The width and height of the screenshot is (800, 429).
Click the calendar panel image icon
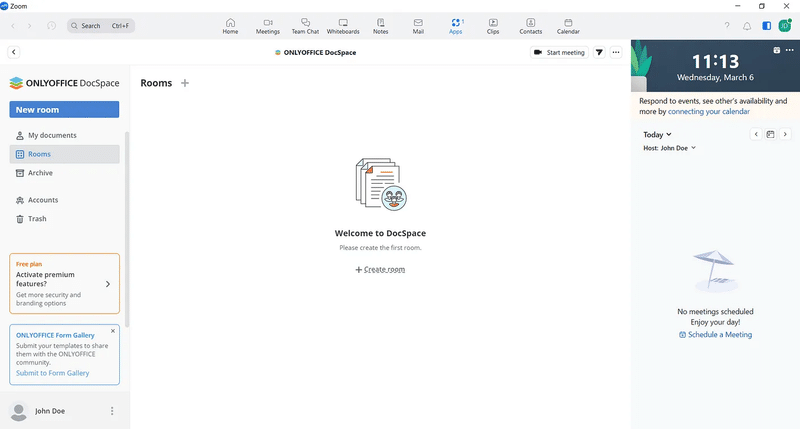(777, 50)
